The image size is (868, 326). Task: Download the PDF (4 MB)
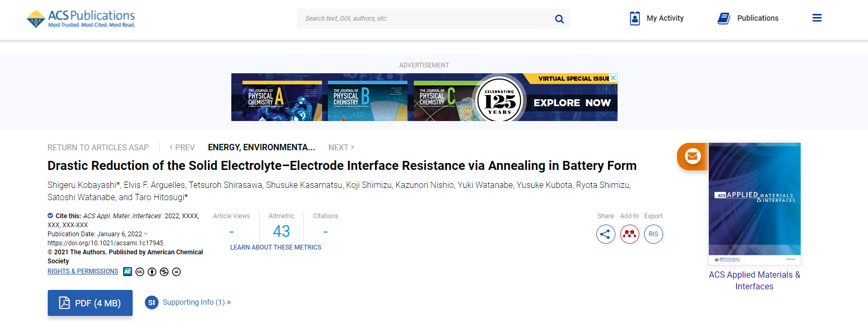(x=90, y=303)
